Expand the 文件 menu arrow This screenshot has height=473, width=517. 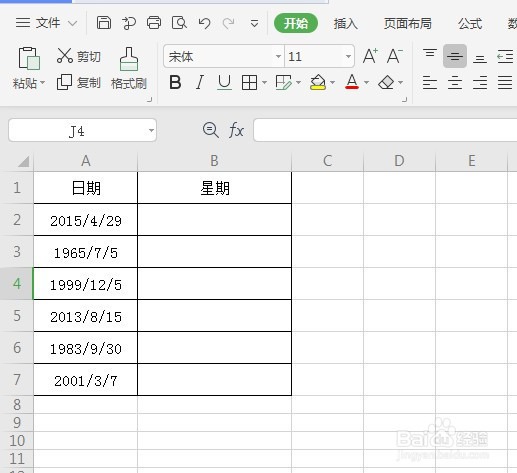coord(72,24)
